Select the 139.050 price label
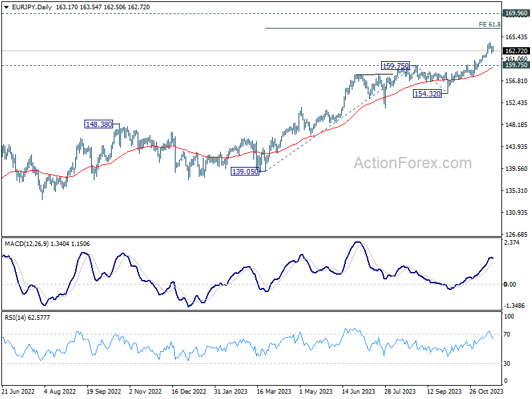The width and height of the screenshot is (532, 399). coord(245,172)
